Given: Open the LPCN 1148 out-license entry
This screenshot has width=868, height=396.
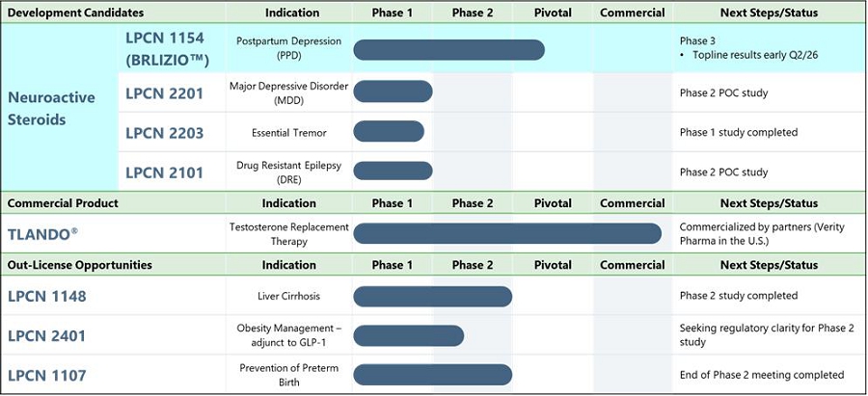Looking at the screenshot, I should click(47, 296).
